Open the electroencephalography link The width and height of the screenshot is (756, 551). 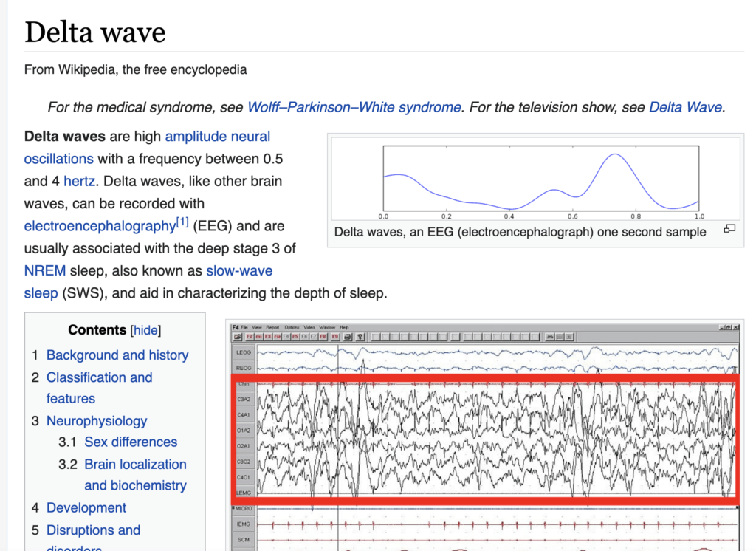coord(98,226)
